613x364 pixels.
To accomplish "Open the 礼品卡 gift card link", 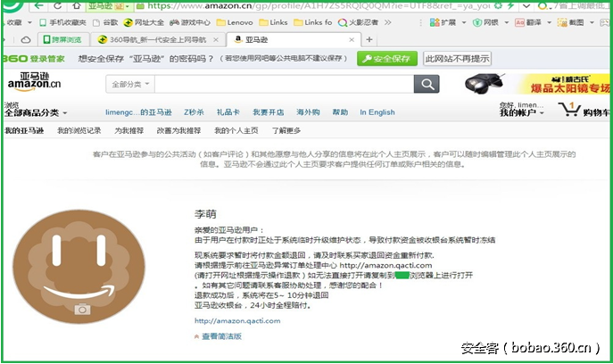I will click(x=228, y=112).
